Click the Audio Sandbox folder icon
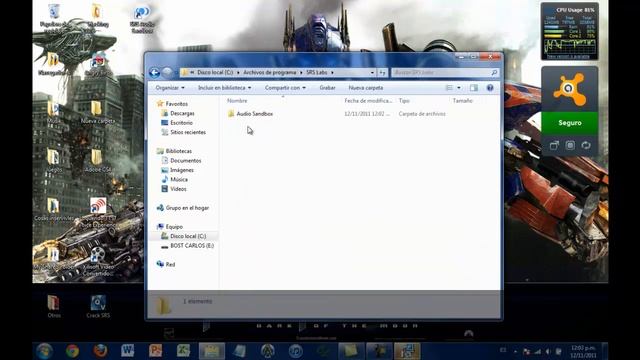 (x=231, y=114)
